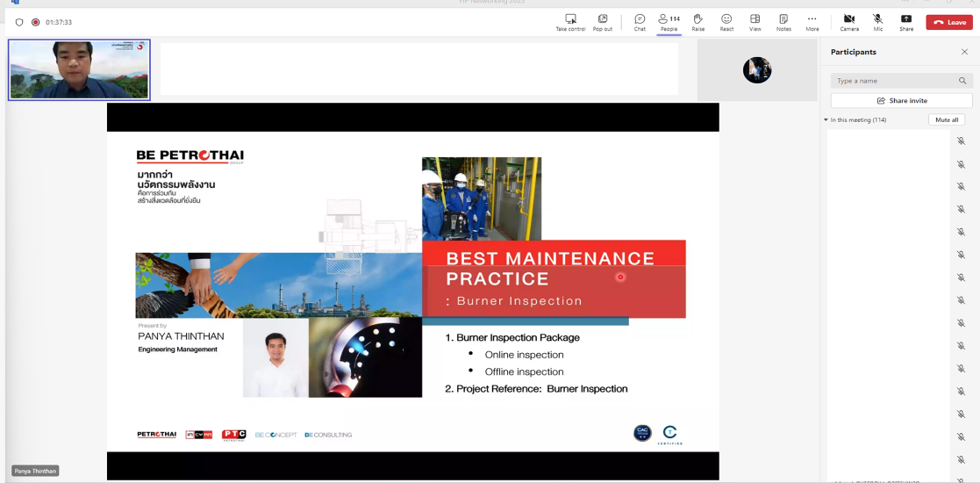
Task: Collapse the In this meeting list
Action: click(826, 119)
